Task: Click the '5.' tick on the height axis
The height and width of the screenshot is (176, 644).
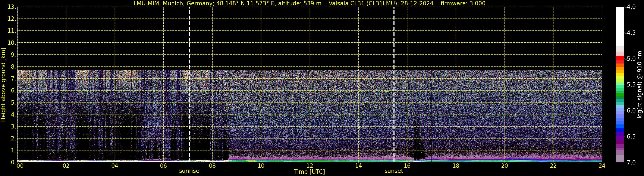Action: [x=13, y=102]
